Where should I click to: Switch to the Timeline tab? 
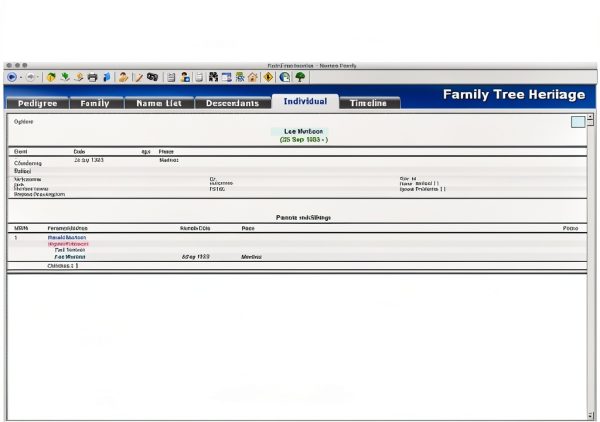click(x=368, y=103)
